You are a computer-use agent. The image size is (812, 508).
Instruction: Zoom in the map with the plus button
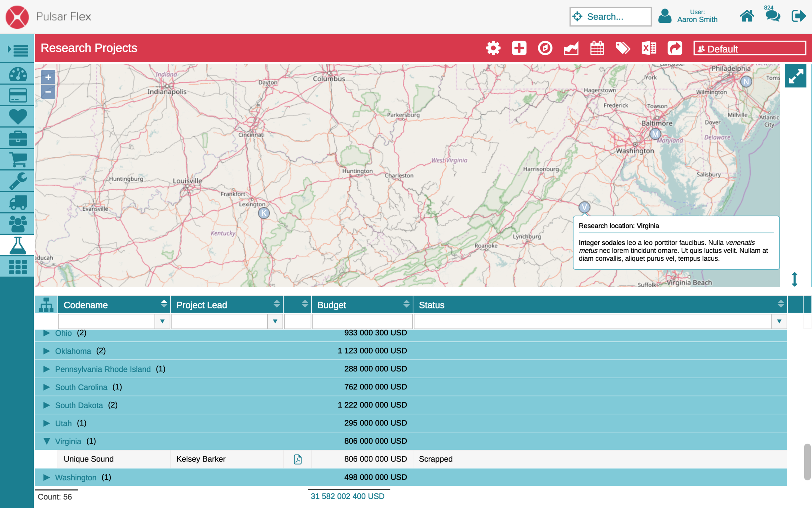point(48,77)
